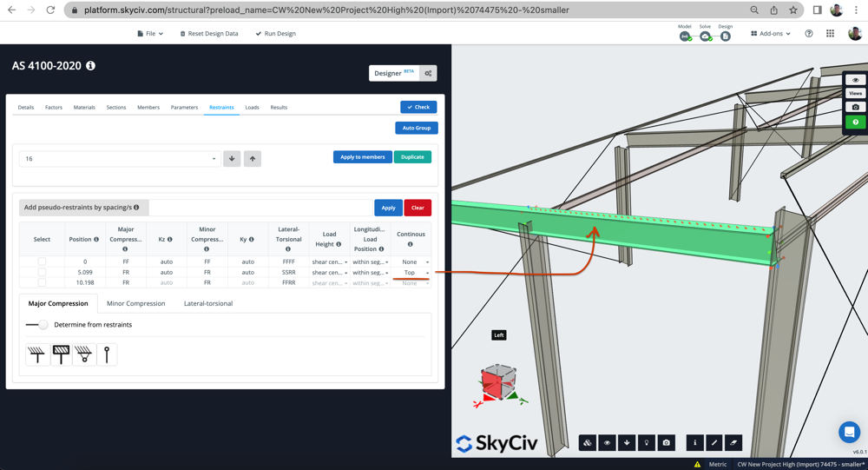Click the yellow warning triangle in status bar

(x=697, y=465)
